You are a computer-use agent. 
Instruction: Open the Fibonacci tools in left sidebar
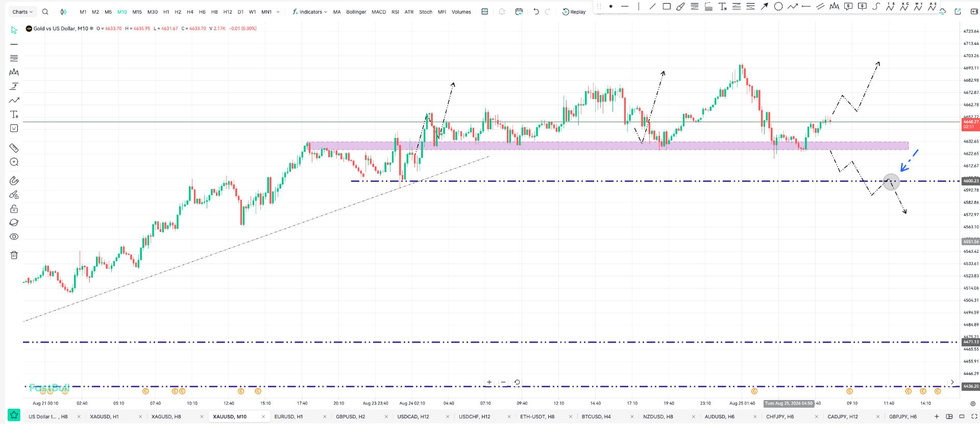coord(14,58)
